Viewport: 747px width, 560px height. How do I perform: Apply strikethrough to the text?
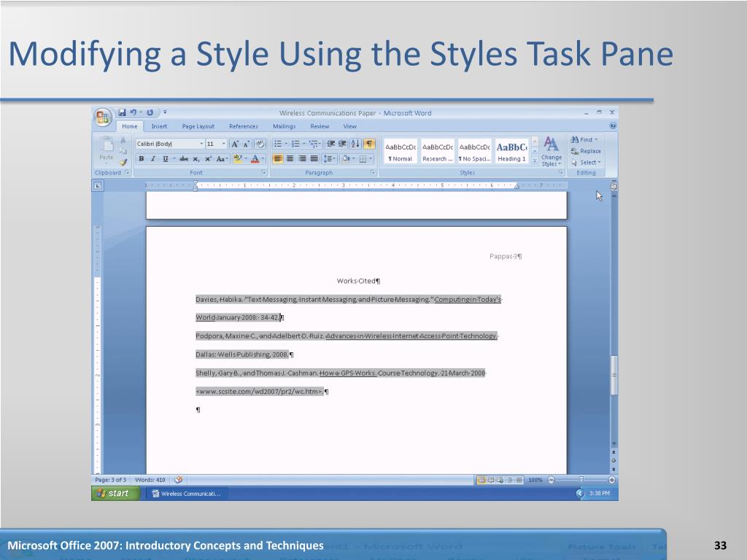[x=184, y=159]
